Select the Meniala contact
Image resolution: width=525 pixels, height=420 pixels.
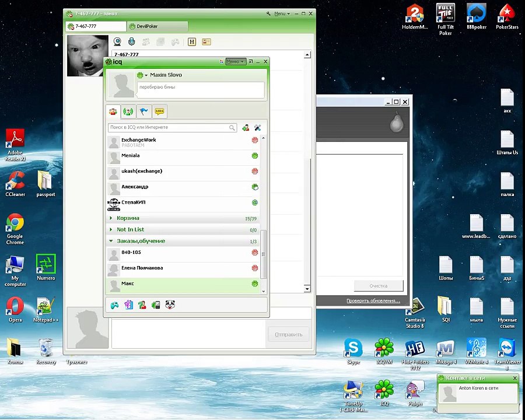(x=183, y=157)
